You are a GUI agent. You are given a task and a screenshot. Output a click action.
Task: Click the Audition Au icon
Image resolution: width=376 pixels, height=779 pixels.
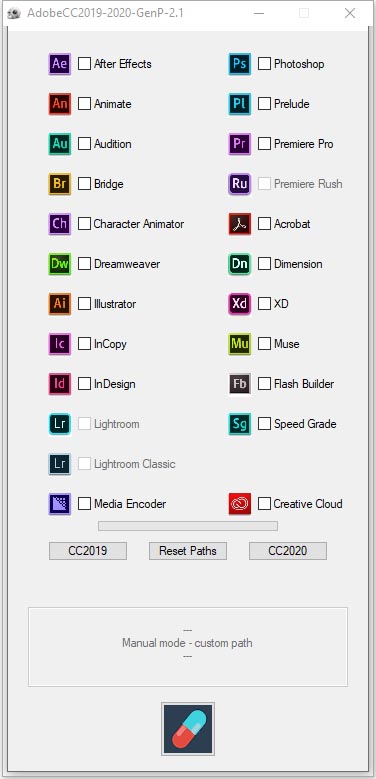[x=60, y=144]
